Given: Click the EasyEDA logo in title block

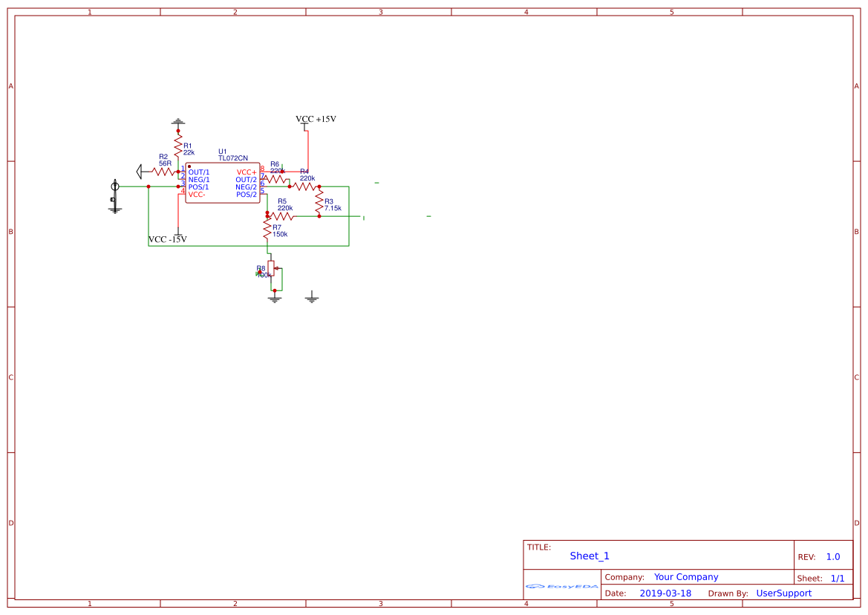Looking at the screenshot, I should click(561, 586).
